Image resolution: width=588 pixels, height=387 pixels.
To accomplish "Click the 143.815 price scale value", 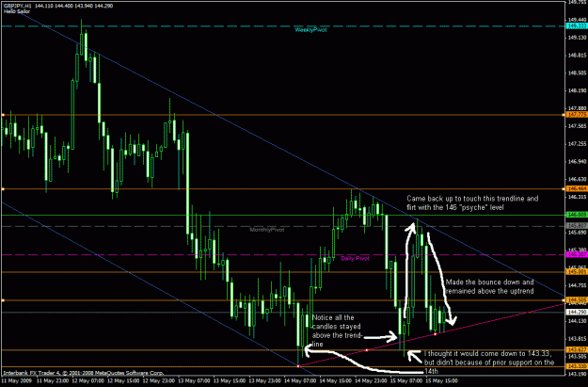I will (577, 339).
